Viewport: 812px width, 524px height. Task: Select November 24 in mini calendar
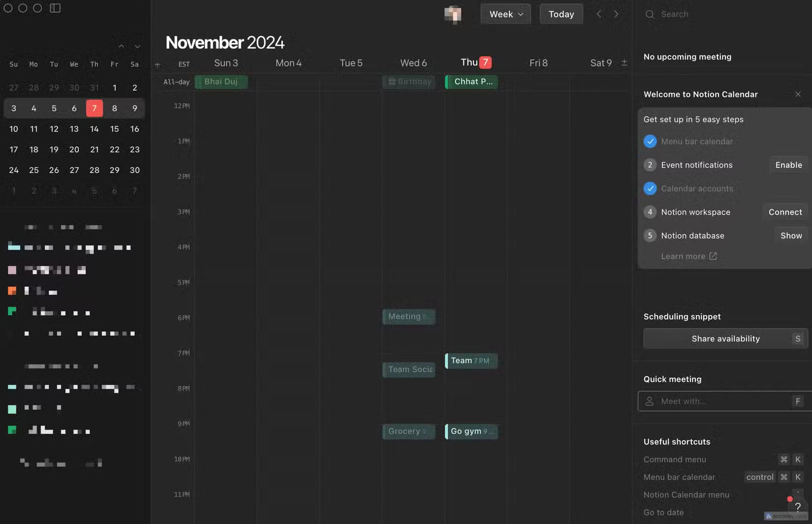coord(14,170)
